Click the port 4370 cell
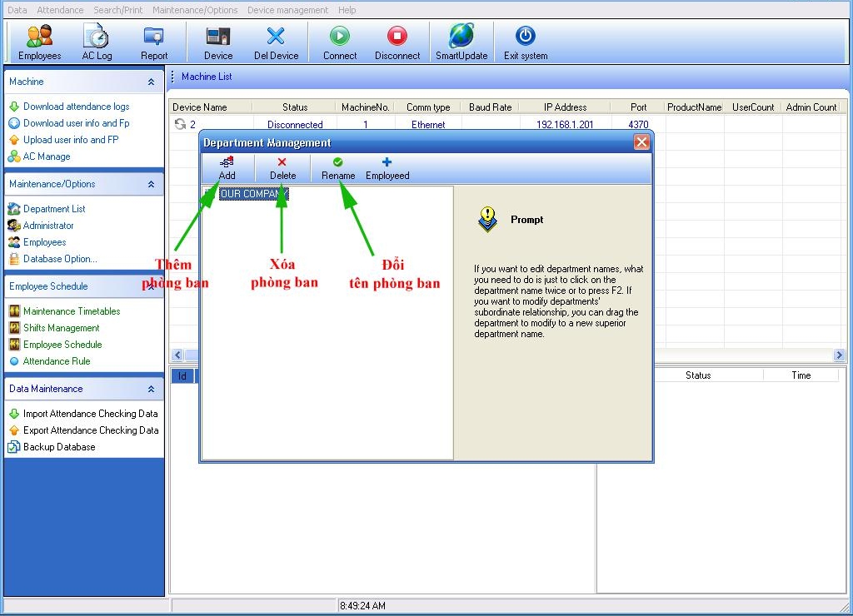This screenshot has width=853, height=616. [x=638, y=125]
